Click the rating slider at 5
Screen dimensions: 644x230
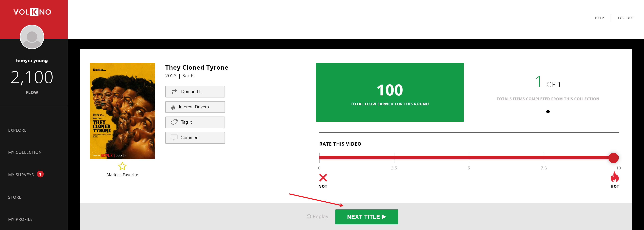[x=469, y=158]
